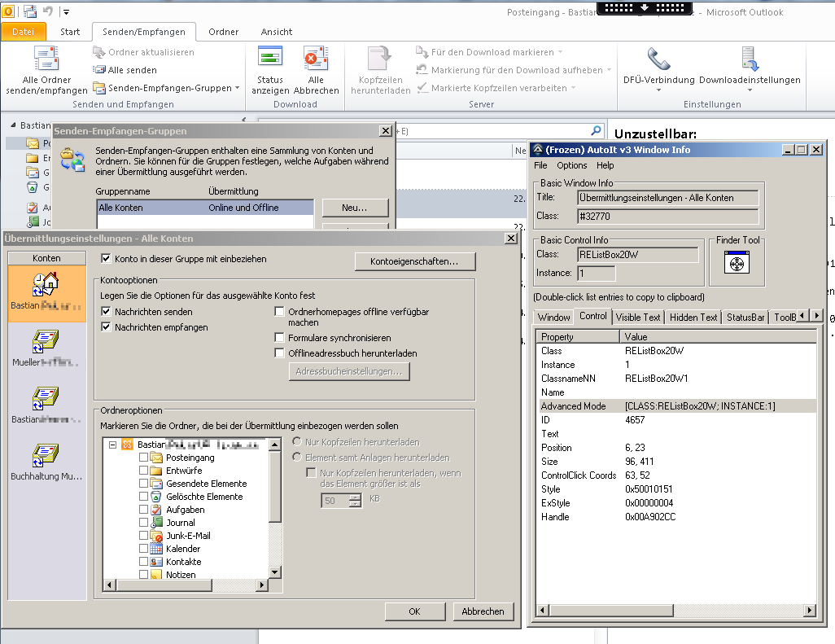Toggle Konto in dieser Gruppe mit einbeziehen
Image resolution: width=835 pixels, height=644 pixels.
click(106, 259)
